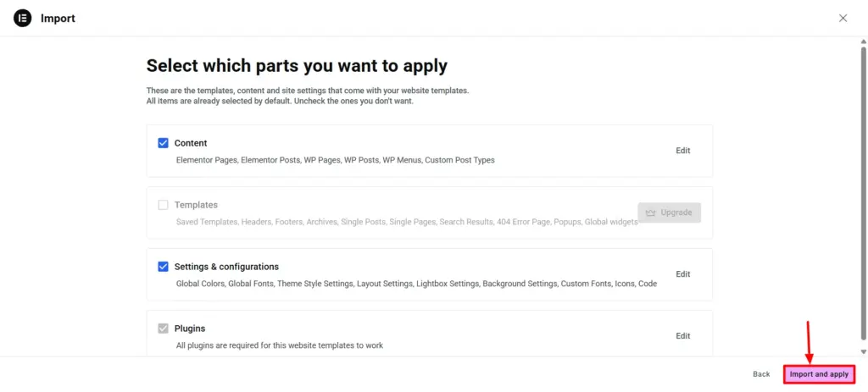Screen dimensions: 868x392
Task: Click the Import and apply button
Action: pyautogui.click(x=818, y=374)
